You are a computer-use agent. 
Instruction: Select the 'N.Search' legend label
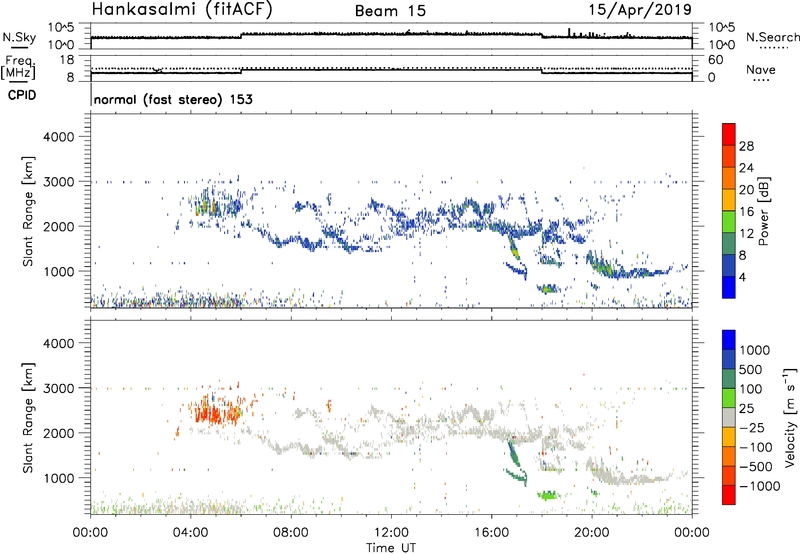(x=772, y=37)
